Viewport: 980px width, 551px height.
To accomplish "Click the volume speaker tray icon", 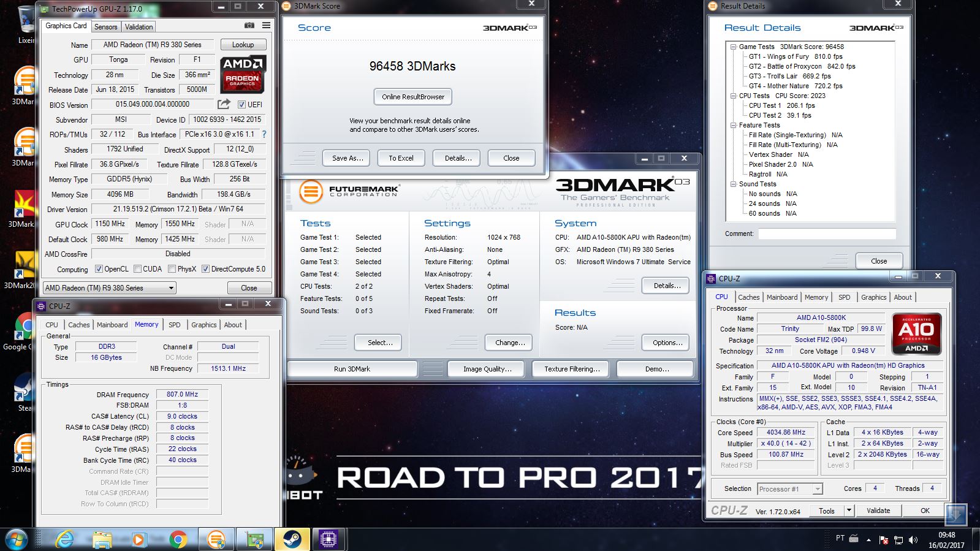I will coord(913,540).
